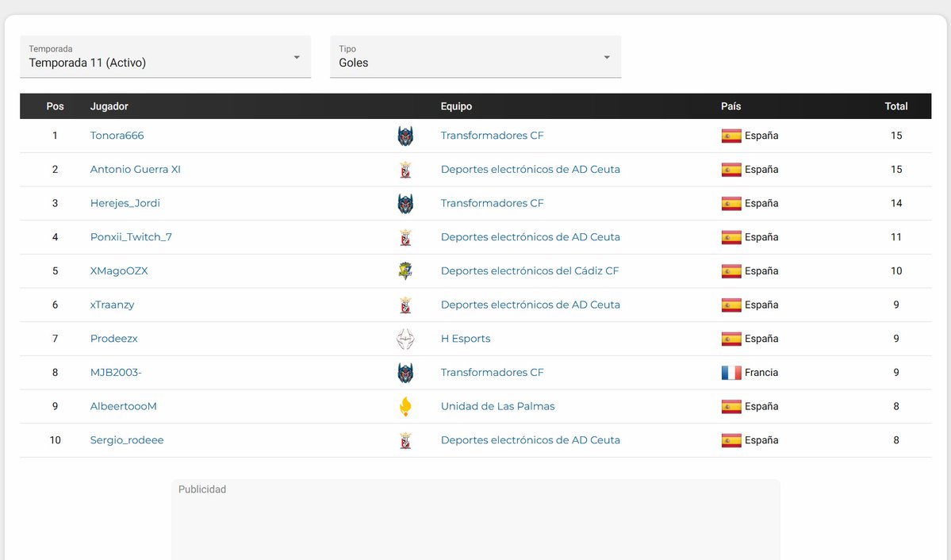Screen dimensions: 951x560
Task: Open Transformadores CF team link in Tonora666 row
Action: coord(492,136)
